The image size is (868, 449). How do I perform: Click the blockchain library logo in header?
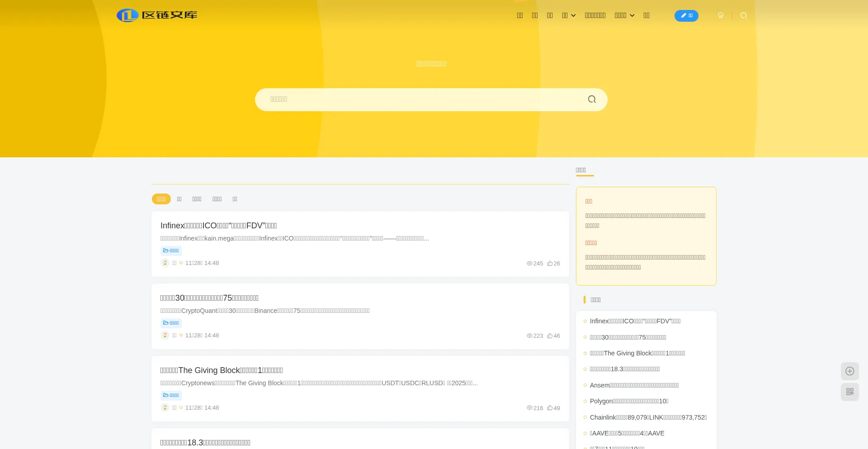(x=157, y=15)
